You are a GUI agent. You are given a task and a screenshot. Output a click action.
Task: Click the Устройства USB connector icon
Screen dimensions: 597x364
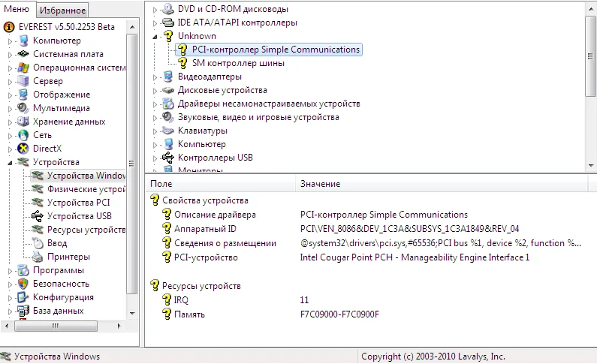point(38,216)
